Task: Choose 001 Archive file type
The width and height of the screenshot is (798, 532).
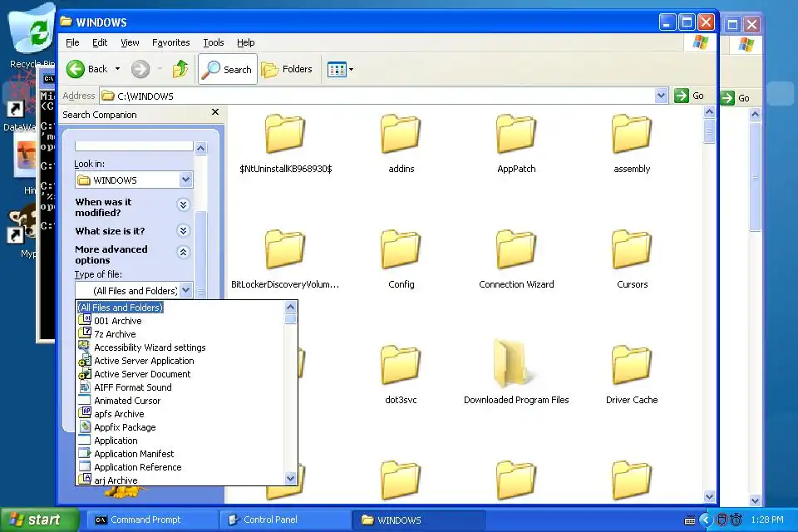Action: click(180, 321)
